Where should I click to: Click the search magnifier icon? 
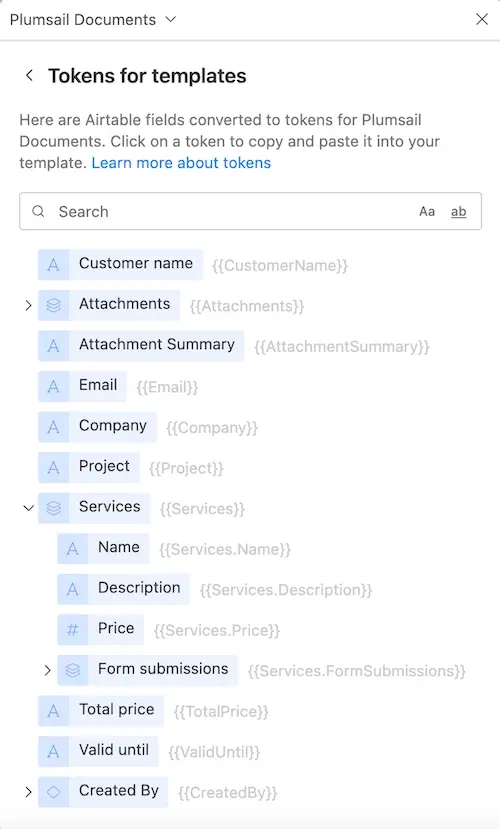(38, 211)
